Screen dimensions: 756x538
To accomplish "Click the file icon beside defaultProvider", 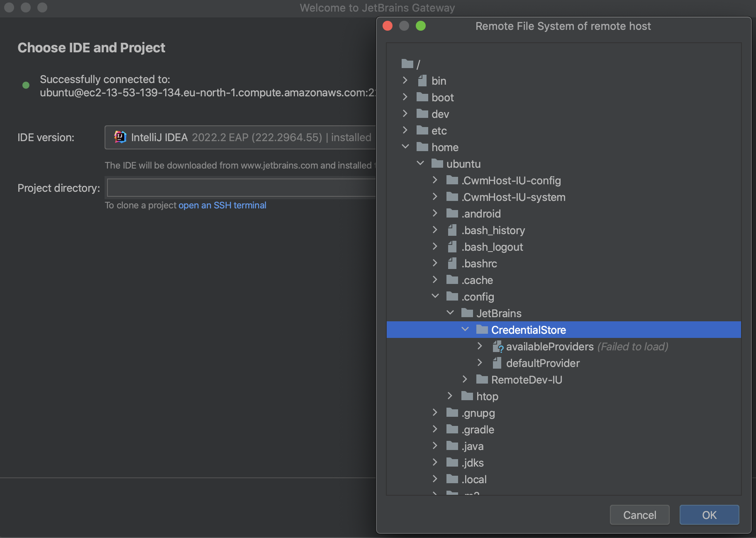I will [x=497, y=363].
